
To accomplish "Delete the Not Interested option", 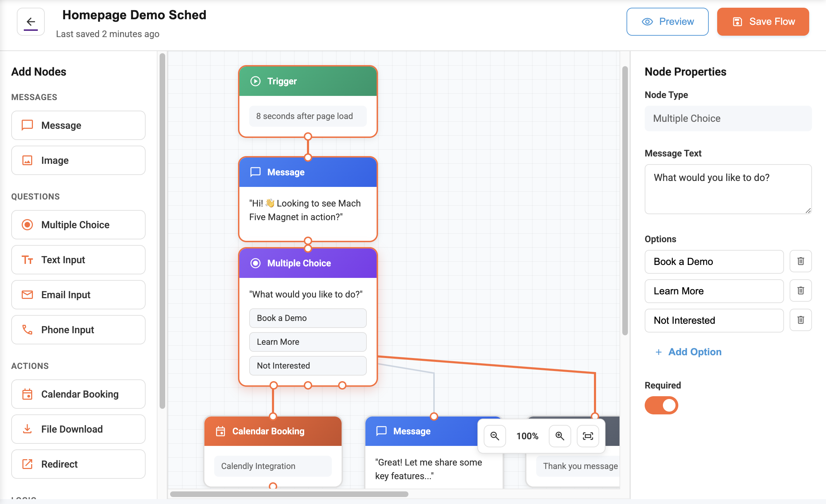I will [x=800, y=320].
